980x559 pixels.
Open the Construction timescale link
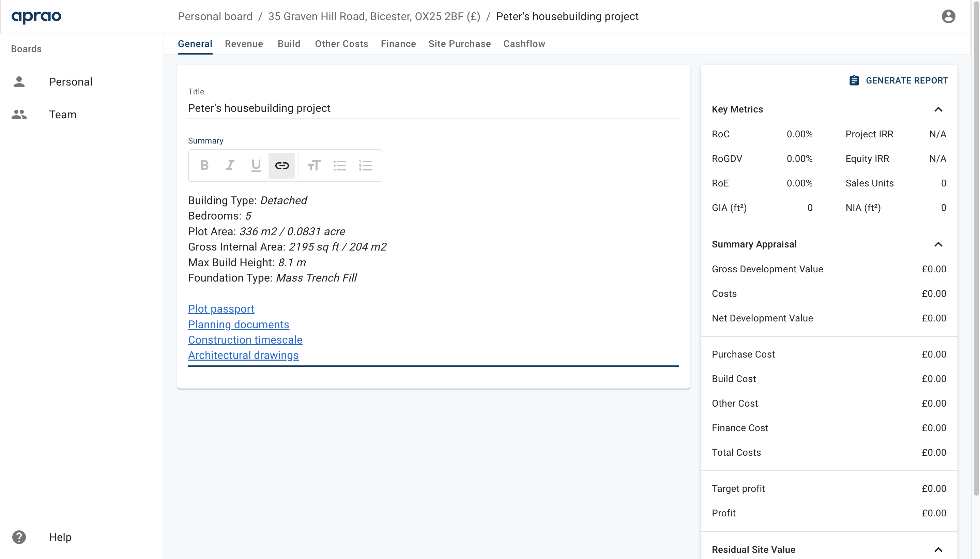245,340
